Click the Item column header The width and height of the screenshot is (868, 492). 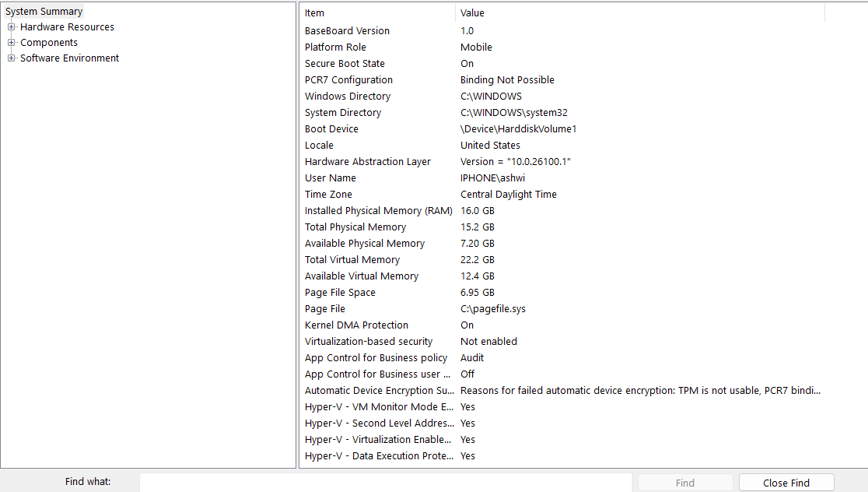tap(377, 12)
